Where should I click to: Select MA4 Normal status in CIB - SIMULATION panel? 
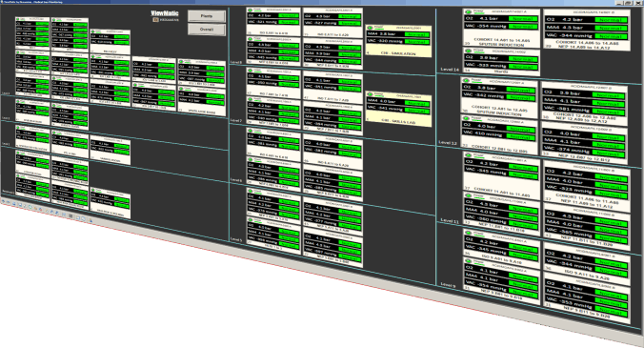(416, 35)
